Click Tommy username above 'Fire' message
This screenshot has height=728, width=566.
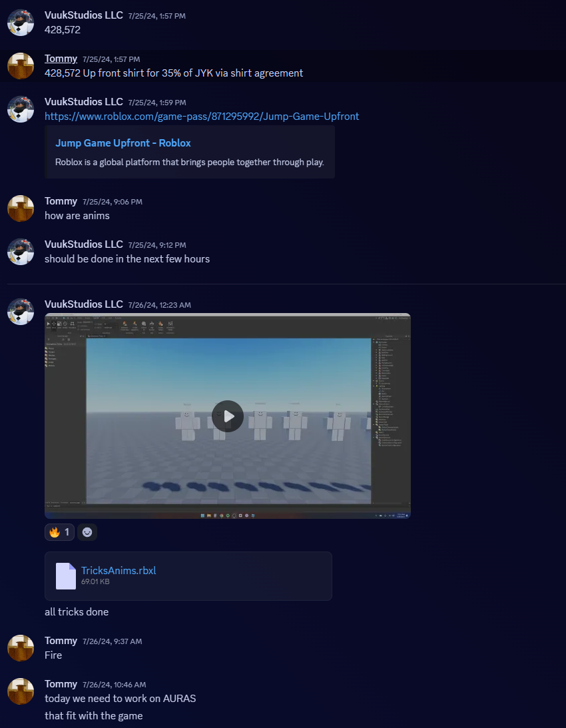click(x=61, y=641)
